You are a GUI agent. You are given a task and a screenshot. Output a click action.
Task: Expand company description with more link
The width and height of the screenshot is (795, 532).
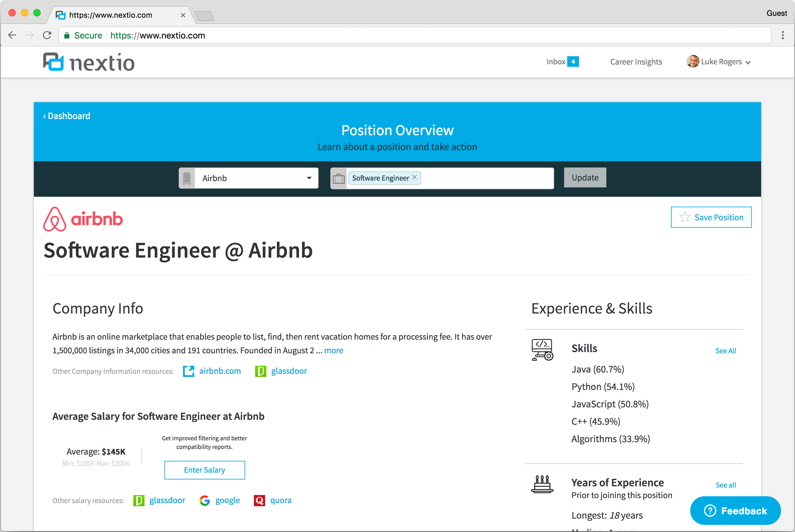point(333,351)
